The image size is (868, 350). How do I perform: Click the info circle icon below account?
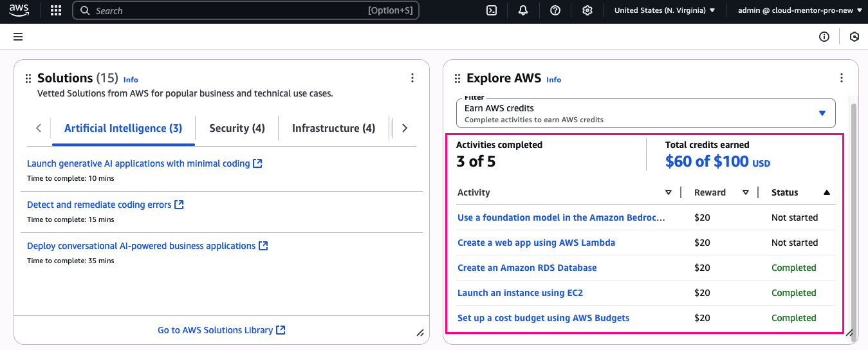point(824,37)
